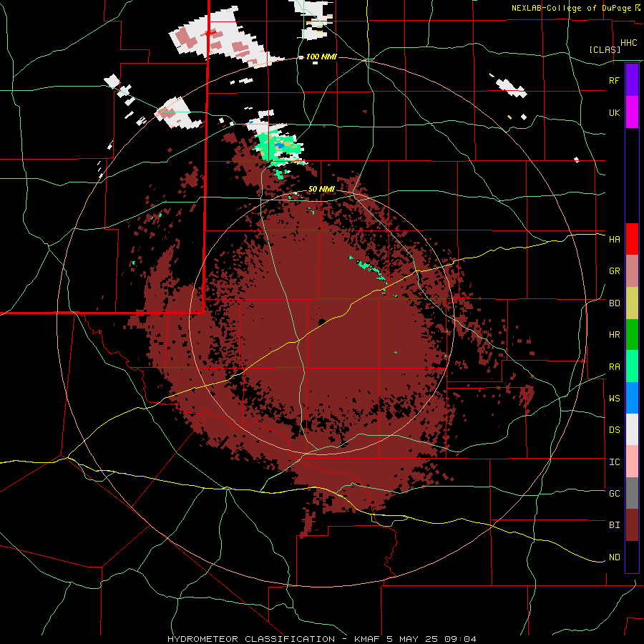Click the DS legend label
The image size is (644, 644).
tap(614, 430)
